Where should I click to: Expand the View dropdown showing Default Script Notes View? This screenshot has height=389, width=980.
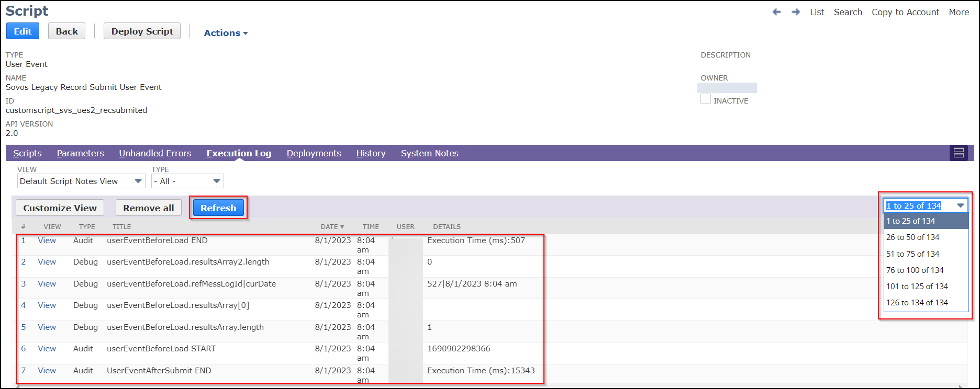[81, 181]
